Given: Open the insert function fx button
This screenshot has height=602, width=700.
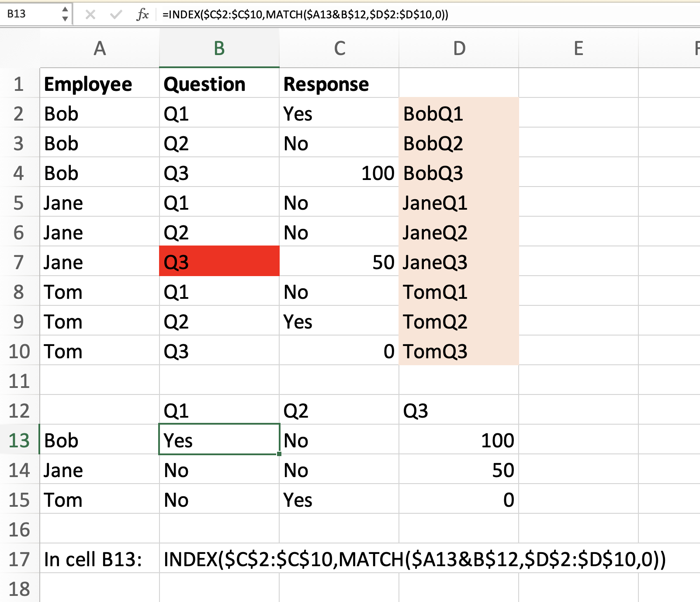Looking at the screenshot, I should [x=142, y=15].
